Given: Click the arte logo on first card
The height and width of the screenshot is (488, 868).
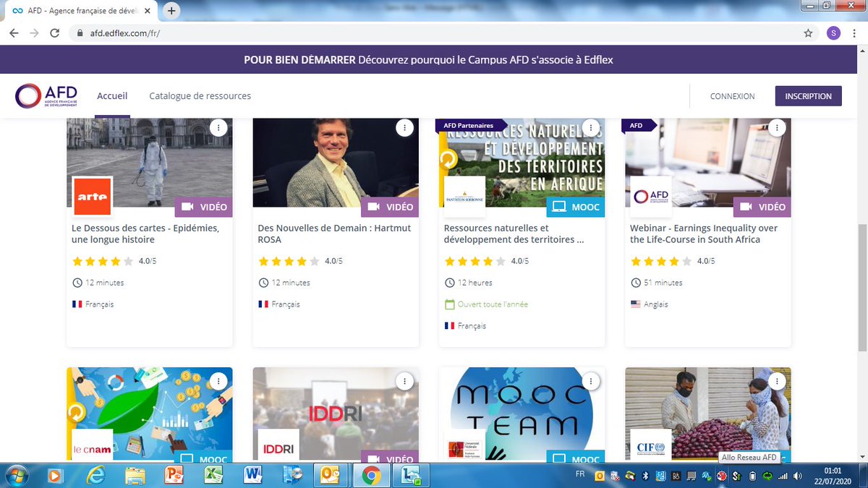Looking at the screenshot, I should pyautogui.click(x=93, y=197).
